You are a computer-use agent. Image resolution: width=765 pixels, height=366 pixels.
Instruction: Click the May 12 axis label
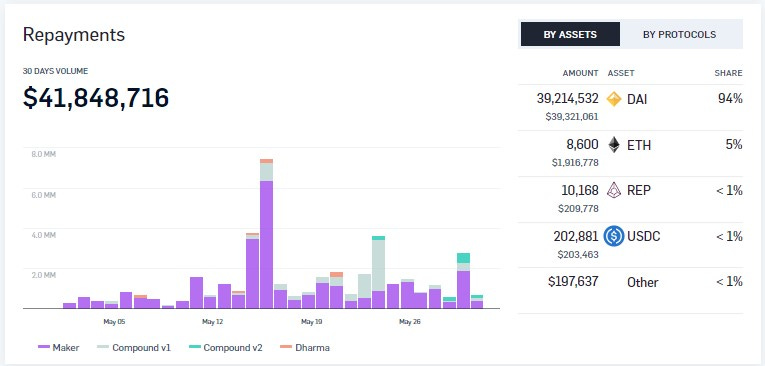click(212, 322)
